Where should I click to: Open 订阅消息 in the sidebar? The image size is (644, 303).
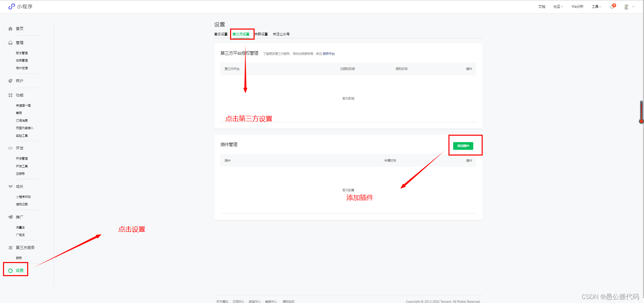coord(22,121)
